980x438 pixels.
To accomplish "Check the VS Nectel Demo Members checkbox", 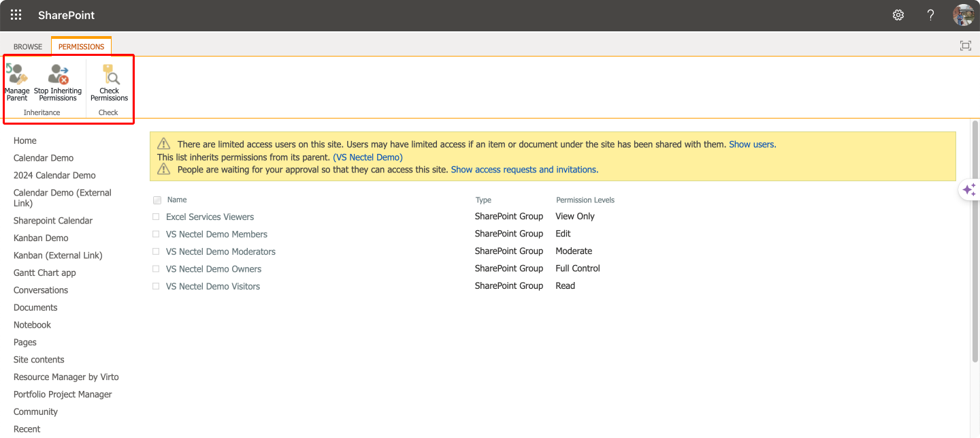I will tap(156, 234).
